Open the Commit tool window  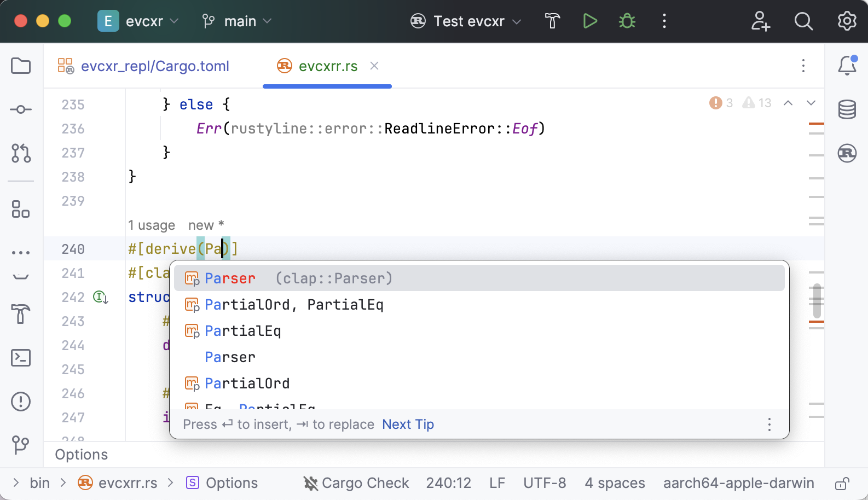(x=21, y=109)
